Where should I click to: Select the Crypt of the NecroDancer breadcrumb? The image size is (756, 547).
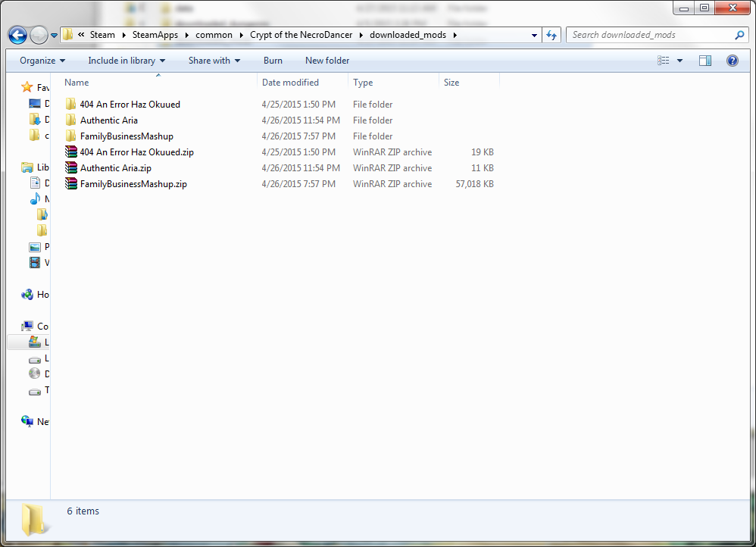(x=301, y=35)
